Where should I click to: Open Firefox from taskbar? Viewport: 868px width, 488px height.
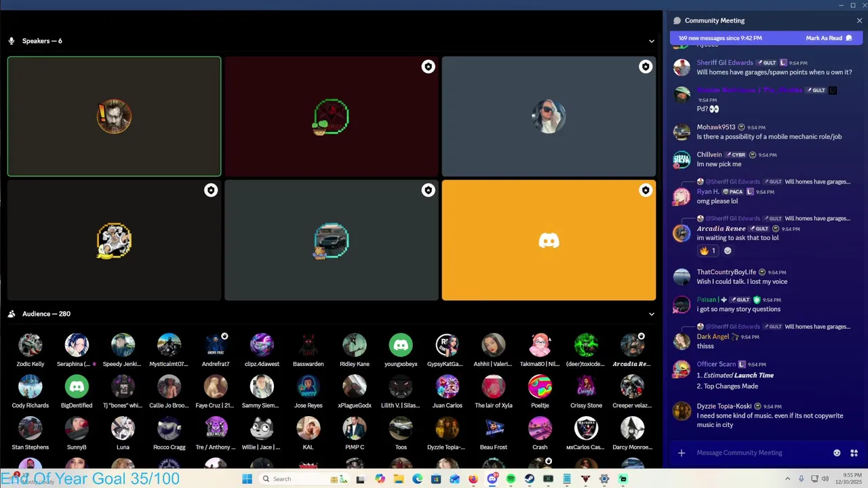pyautogui.click(x=473, y=479)
